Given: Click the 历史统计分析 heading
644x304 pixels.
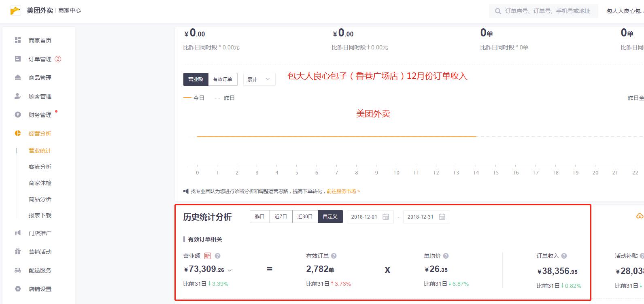Looking at the screenshot, I should (207, 217).
